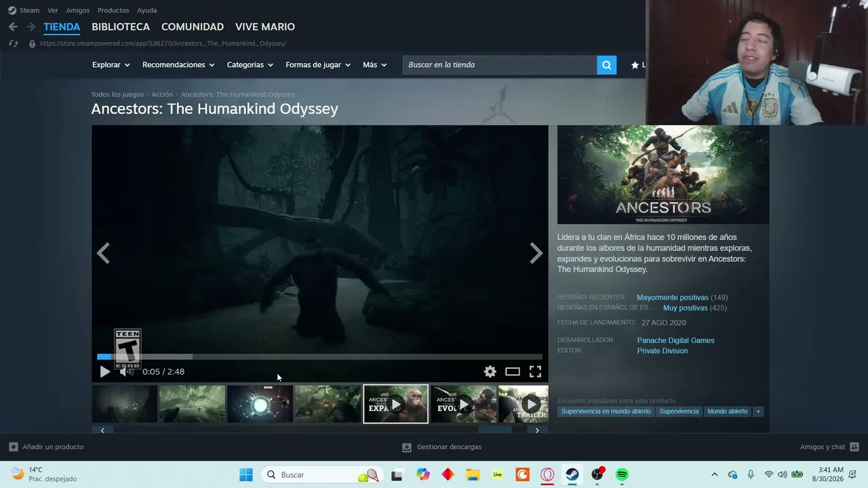
Task: Click the Steam icon in the taskbar
Action: point(572,475)
